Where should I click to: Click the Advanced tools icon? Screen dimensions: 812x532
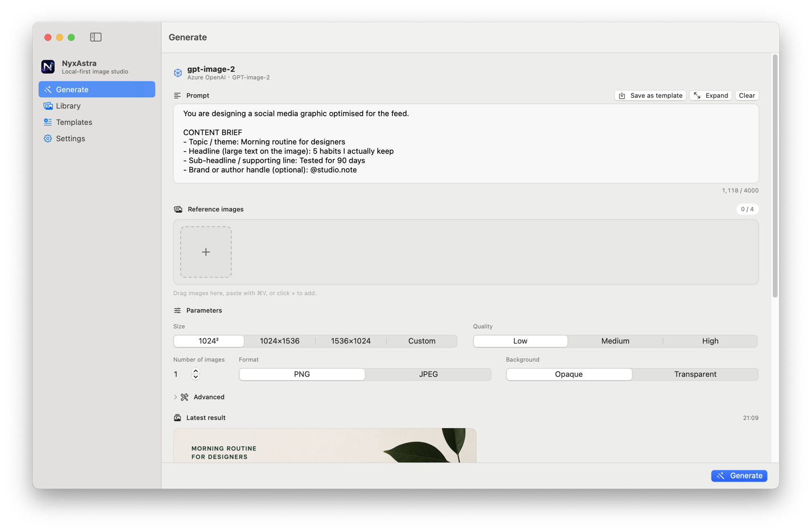[185, 397]
